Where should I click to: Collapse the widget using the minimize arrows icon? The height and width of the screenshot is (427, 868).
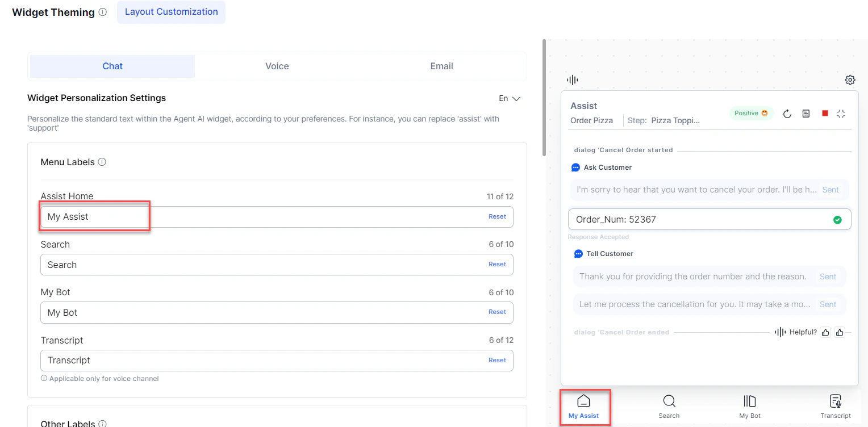tap(841, 114)
